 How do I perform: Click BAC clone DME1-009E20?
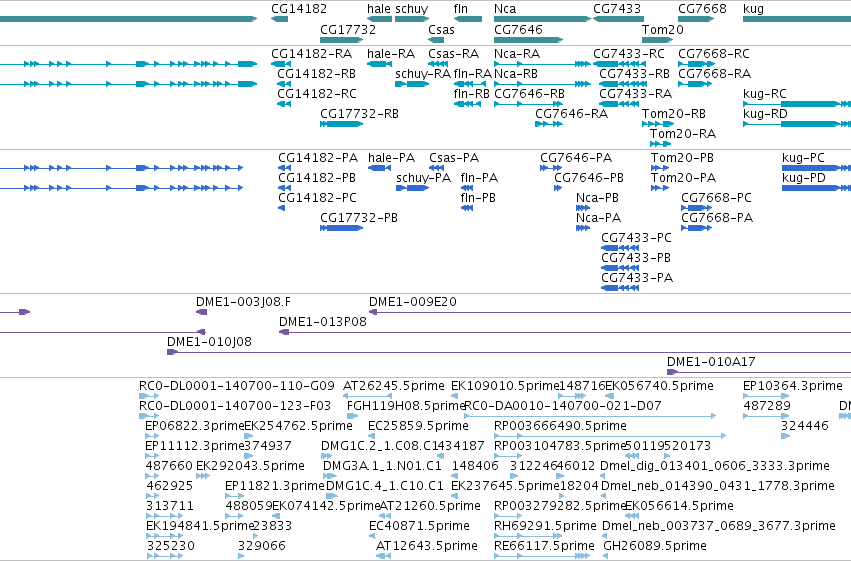click(413, 302)
